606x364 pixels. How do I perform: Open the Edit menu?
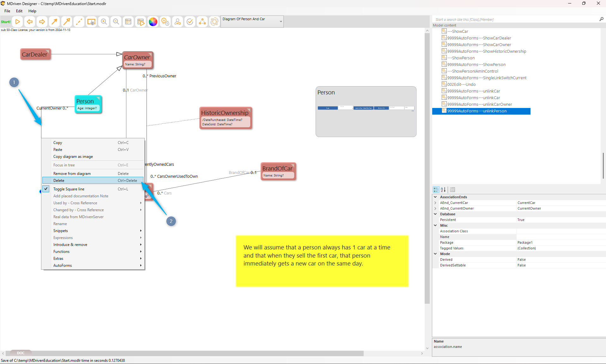coord(19,11)
